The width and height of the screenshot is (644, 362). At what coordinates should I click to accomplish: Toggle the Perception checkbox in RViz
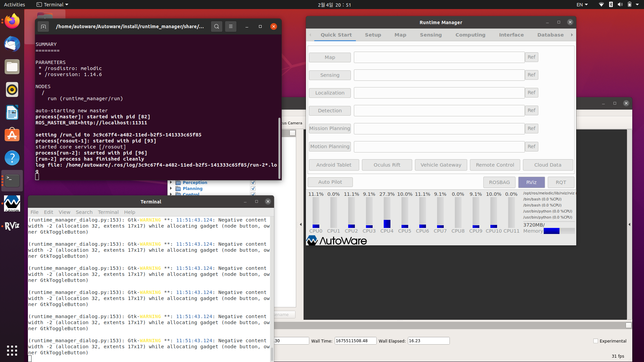pos(253,183)
